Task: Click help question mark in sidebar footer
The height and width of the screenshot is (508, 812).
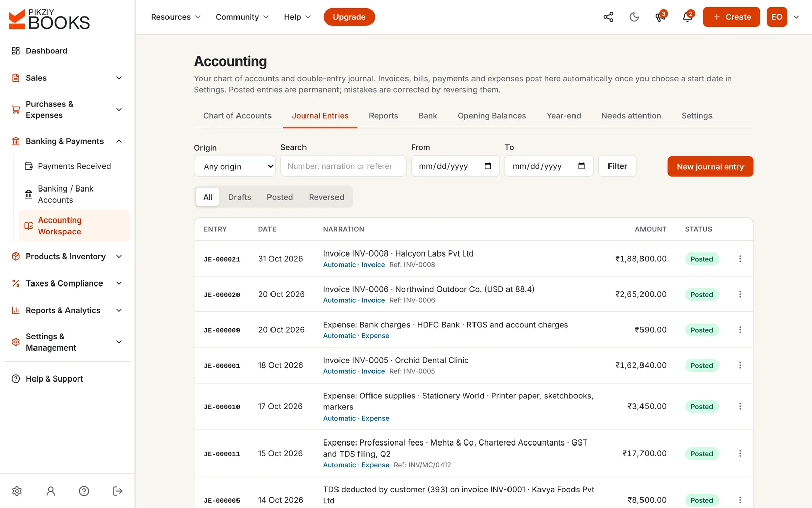Action: (x=84, y=491)
